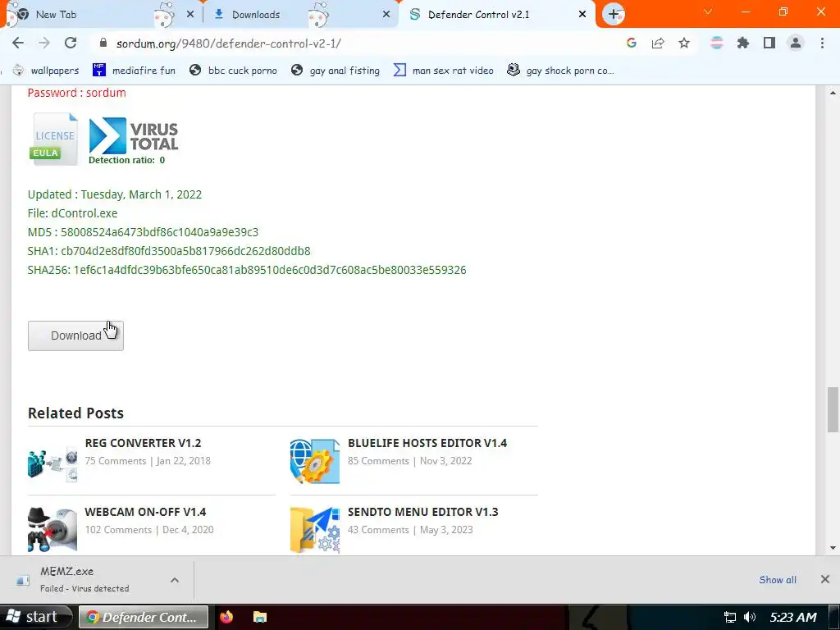The width and height of the screenshot is (840, 630).
Task: Click the network tray icon
Action: click(729, 618)
